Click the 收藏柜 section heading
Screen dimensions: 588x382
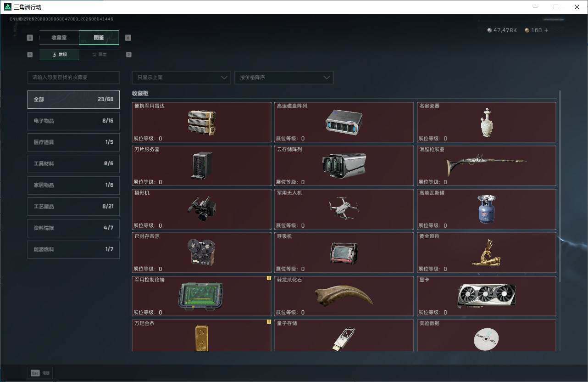(140, 93)
